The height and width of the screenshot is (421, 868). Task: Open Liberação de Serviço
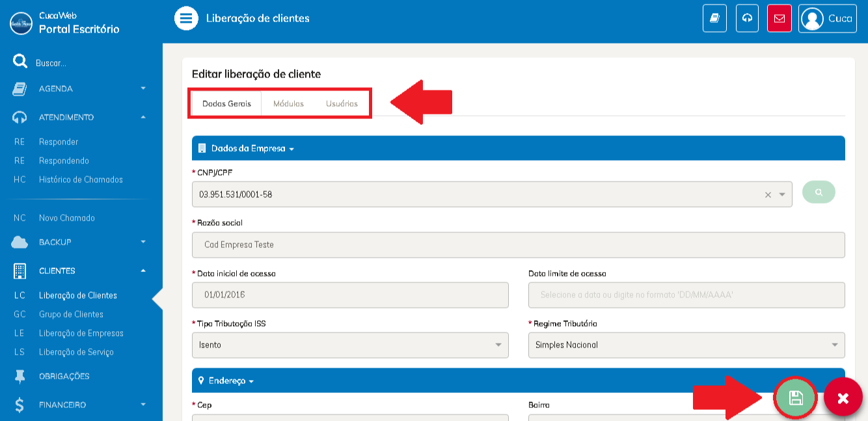point(76,352)
